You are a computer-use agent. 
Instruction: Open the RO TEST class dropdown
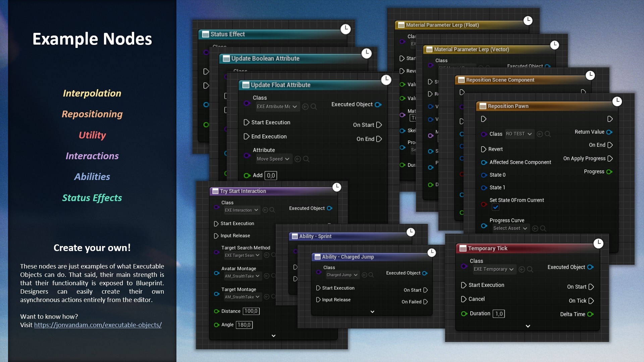pos(519,134)
